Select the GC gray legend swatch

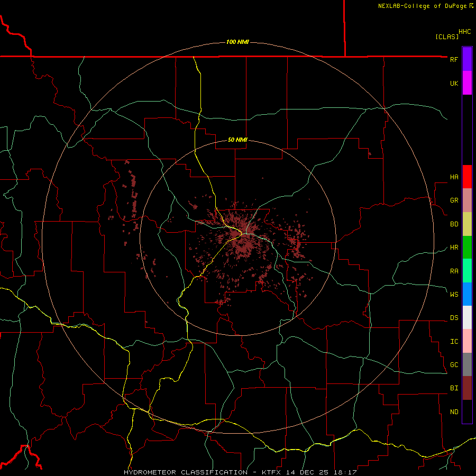click(467, 364)
